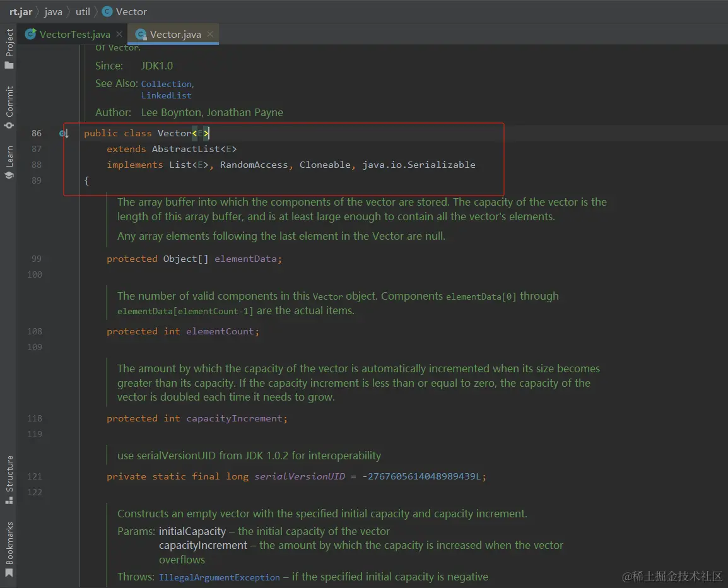Click the serialVersionUID constant name
Image resolution: width=728 pixels, height=588 pixels.
[300, 476]
